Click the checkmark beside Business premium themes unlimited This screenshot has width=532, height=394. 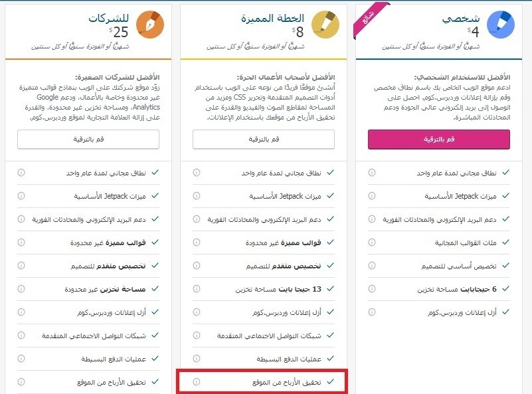pyautogui.click(x=155, y=243)
